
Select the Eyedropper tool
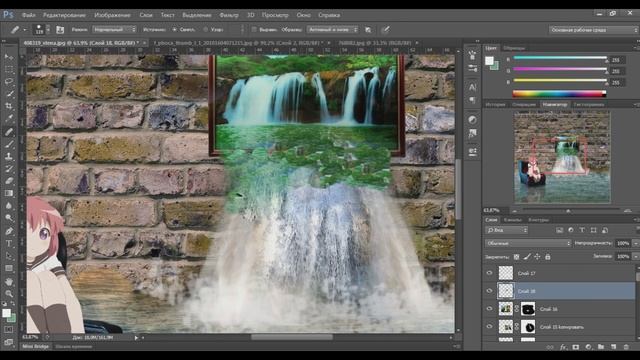point(9,119)
